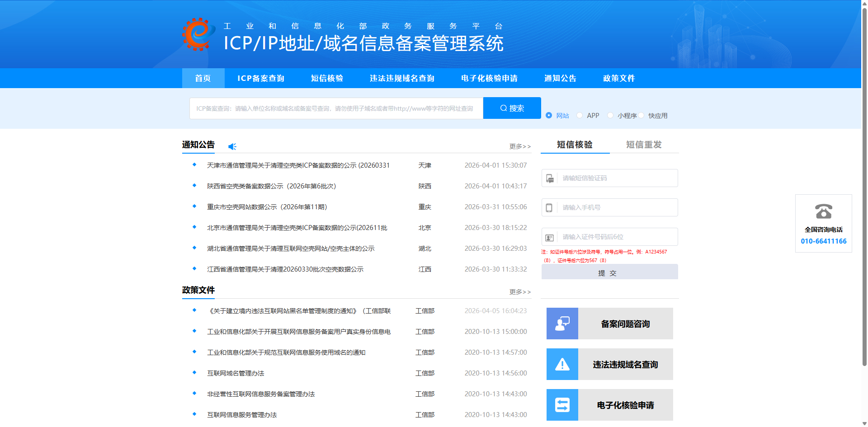Image resolution: width=868 pixels, height=427 pixels.
Task: Click the ICP备案查询 search input box
Action: [335, 108]
